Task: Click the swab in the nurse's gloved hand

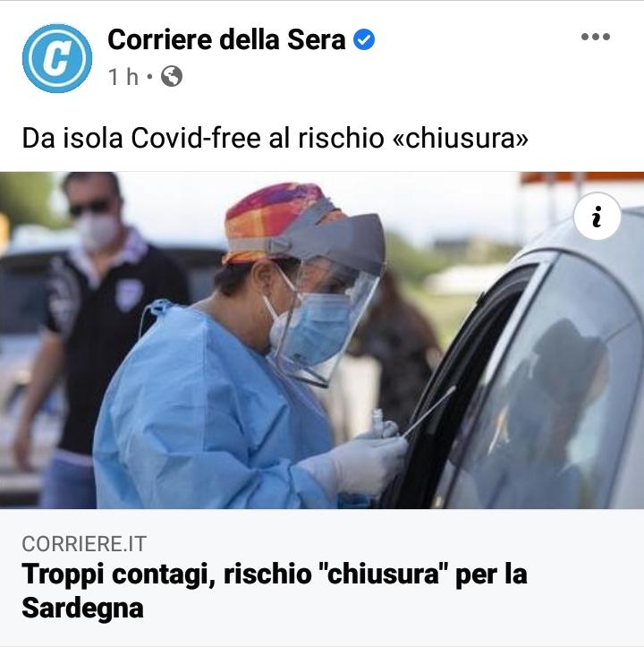Action: click(429, 412)
